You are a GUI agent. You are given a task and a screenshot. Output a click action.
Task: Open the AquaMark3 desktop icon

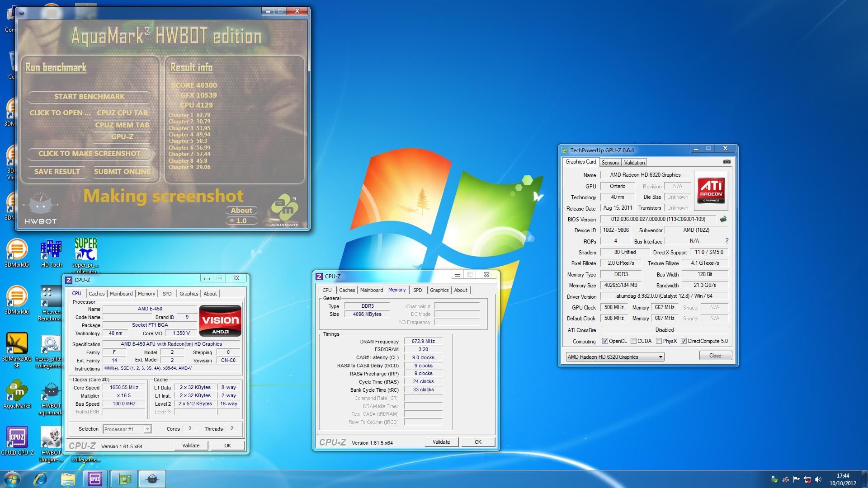pos(17,394)
